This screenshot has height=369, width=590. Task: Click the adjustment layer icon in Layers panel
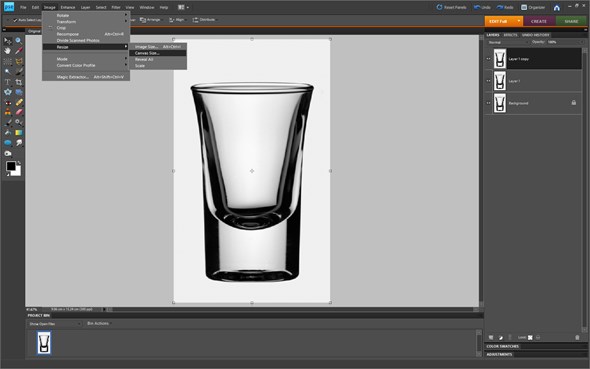[500, 337]
